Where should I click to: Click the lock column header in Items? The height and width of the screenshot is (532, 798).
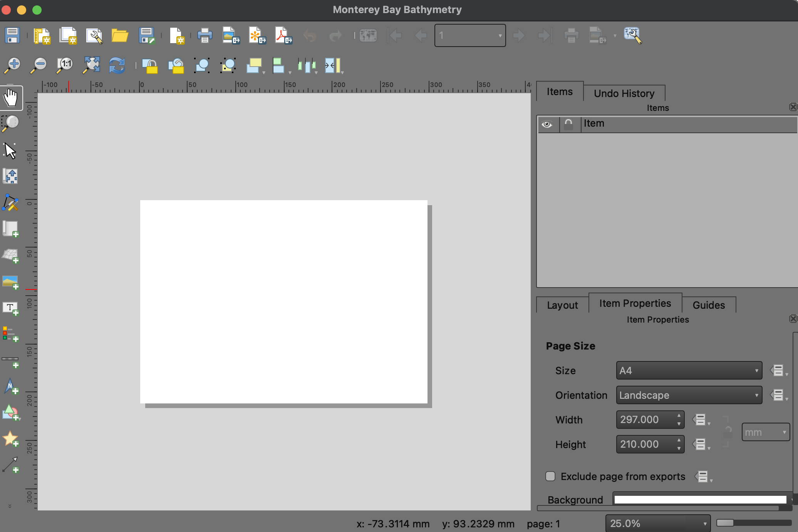click(x=568, y=124)
